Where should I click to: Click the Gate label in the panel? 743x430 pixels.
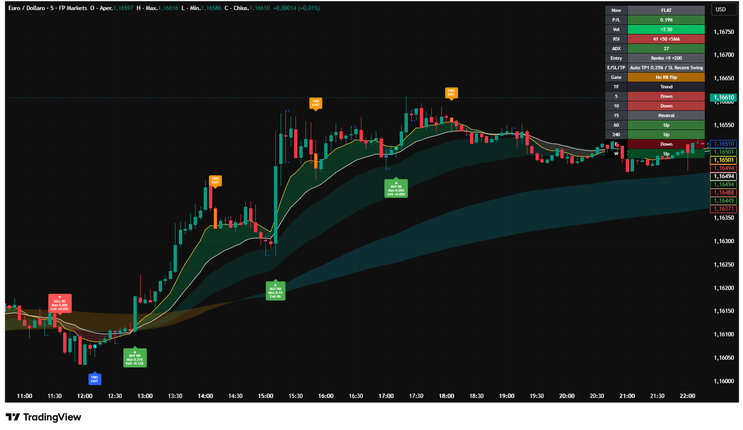[616, 77]
